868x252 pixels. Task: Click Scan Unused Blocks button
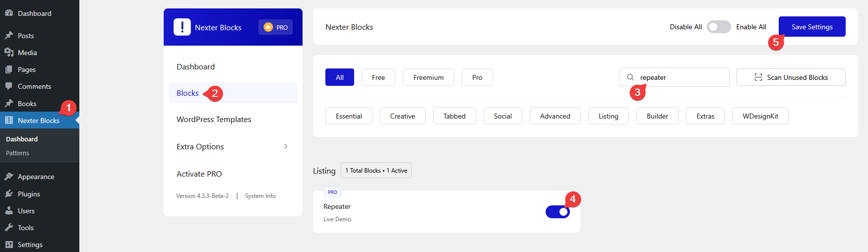point(791,77)
